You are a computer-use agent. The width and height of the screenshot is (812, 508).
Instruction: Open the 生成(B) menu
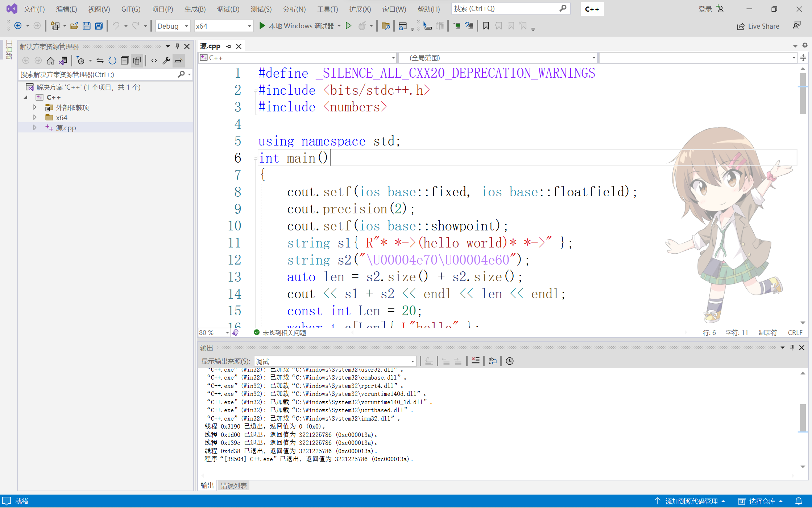coord(195,9)
